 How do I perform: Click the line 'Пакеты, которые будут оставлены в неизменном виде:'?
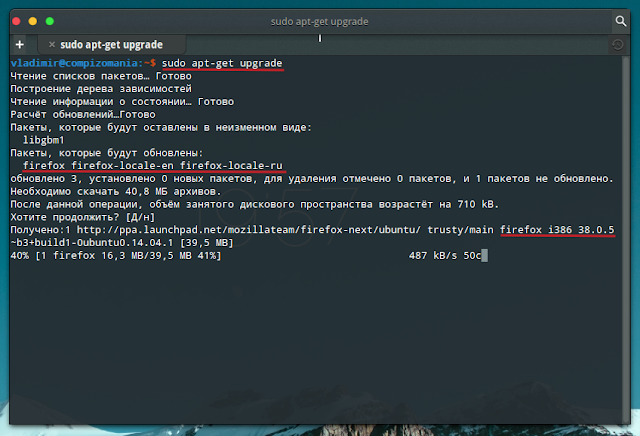(161, 127)
